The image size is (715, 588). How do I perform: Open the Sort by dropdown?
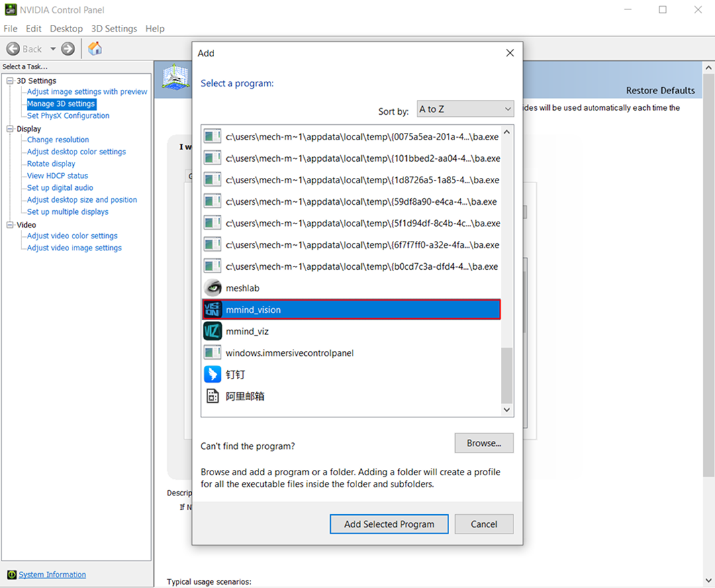(x=465, y=109)
